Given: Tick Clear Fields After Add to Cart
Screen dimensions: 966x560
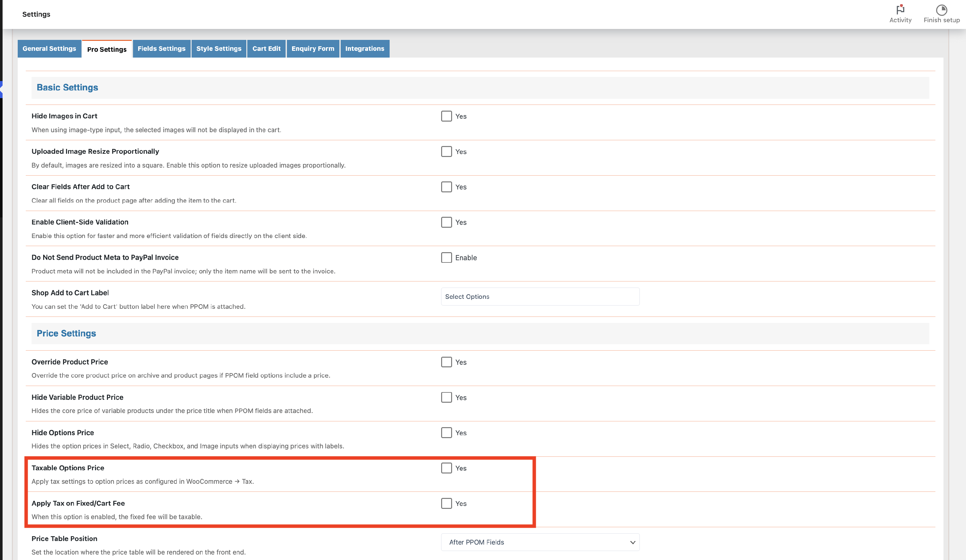Looking at the screenshot, I should pos(446,187).
